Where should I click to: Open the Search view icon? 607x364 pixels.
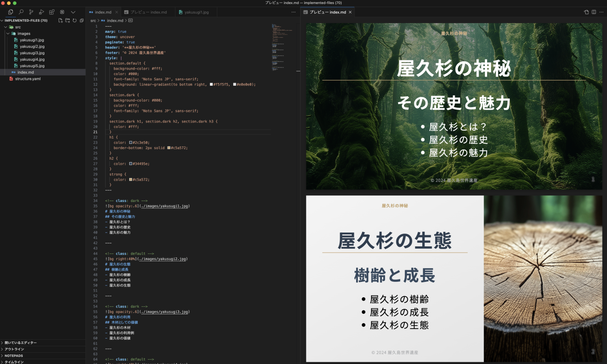(x=21, y=12)
